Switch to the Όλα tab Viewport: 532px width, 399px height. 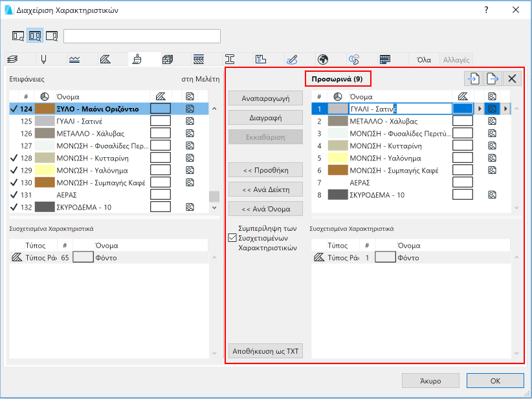point(424,59)
